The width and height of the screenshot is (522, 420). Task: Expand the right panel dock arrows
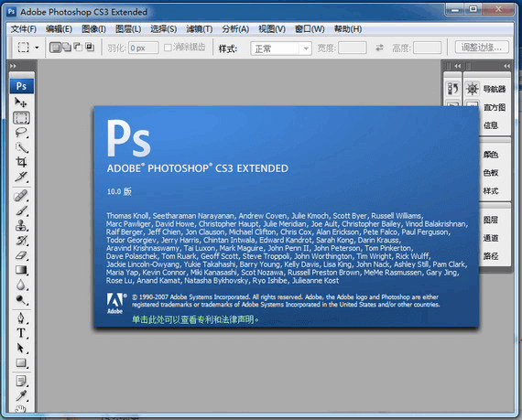(506, 66)
